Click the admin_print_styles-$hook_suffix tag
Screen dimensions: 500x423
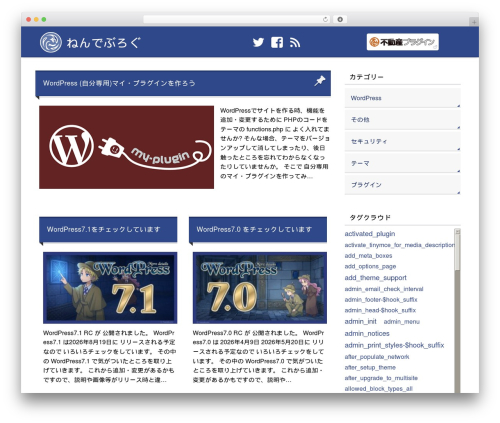point(394,345)
